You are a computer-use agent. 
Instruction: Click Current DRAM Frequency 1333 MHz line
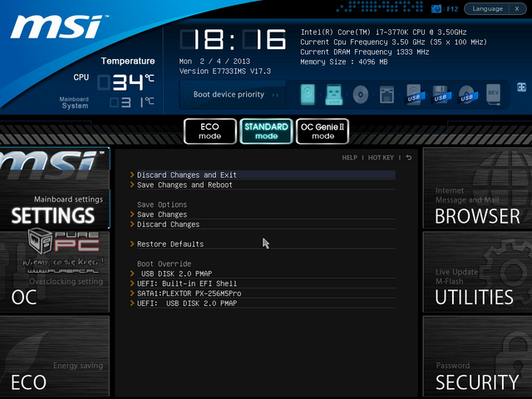[365, 52]
